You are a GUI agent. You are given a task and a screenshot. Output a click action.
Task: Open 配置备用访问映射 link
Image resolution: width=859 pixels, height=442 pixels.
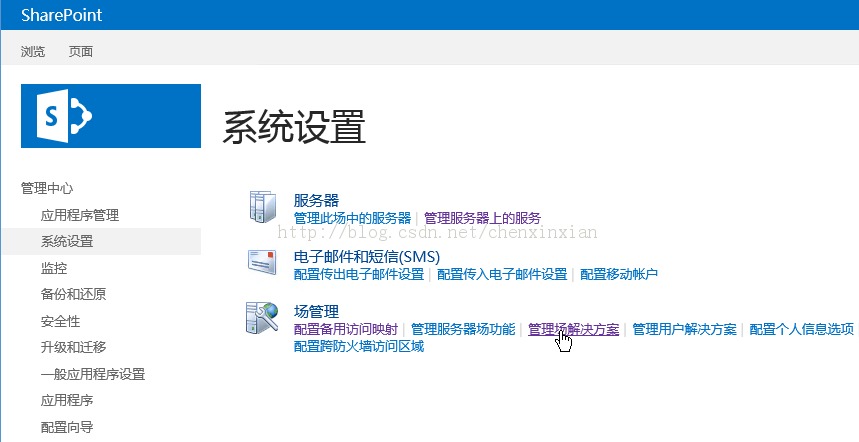pyautogui.click(x=346, y=329)
